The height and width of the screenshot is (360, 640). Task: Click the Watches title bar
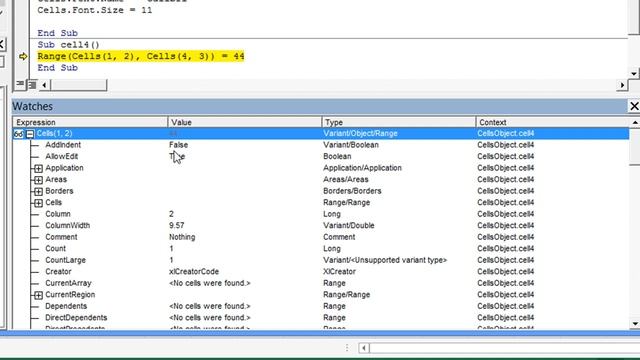click(320, 106)
